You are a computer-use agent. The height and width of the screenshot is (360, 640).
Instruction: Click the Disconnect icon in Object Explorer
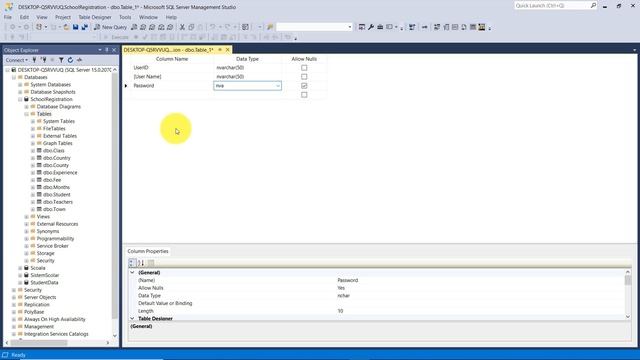click(x=43, y=60)
